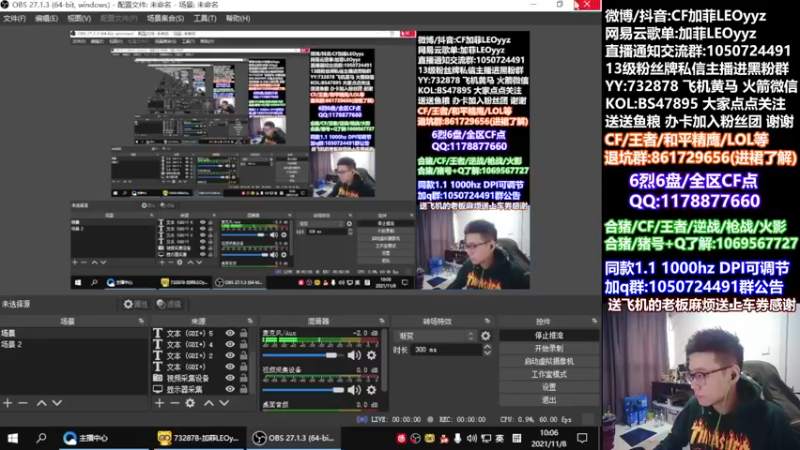The width and height of the screenshot is (800, 450).
Task: Click the 滤镜 filters button
Action: pyautogui.click(x=169, y=304)
